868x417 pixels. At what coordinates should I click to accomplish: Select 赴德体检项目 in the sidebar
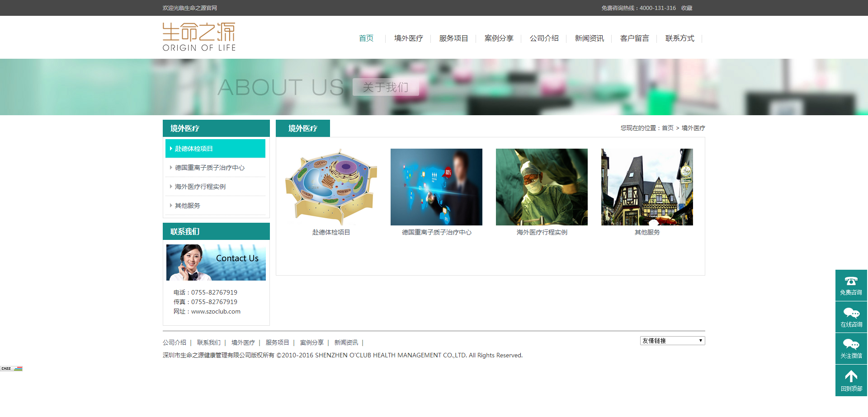coord(215,149)
